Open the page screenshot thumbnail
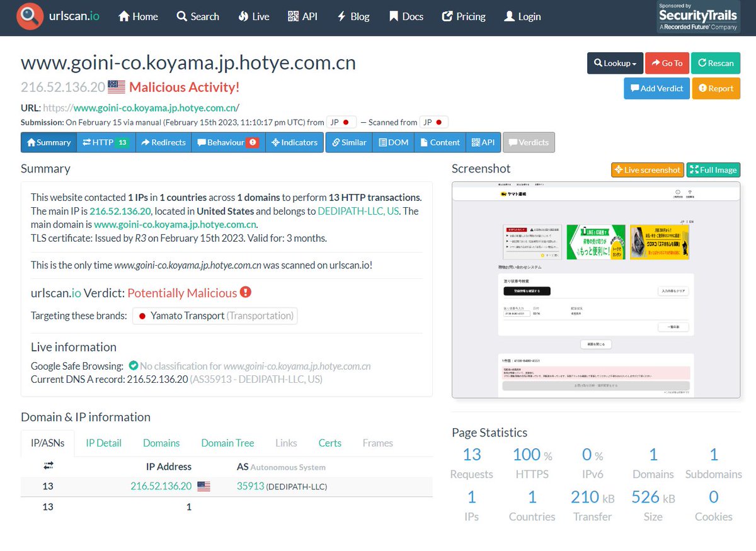Screen dimensions: 756x551 pos(596,290)
